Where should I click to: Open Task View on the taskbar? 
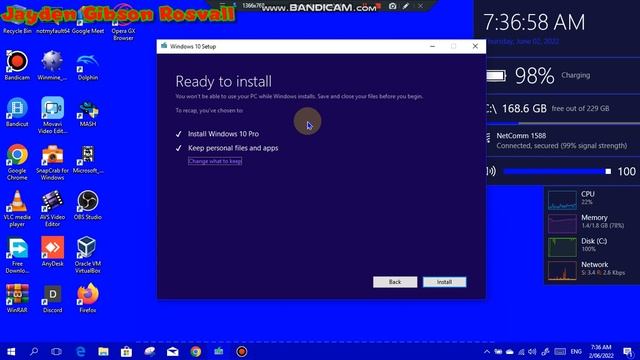click(x=56, y=351)
